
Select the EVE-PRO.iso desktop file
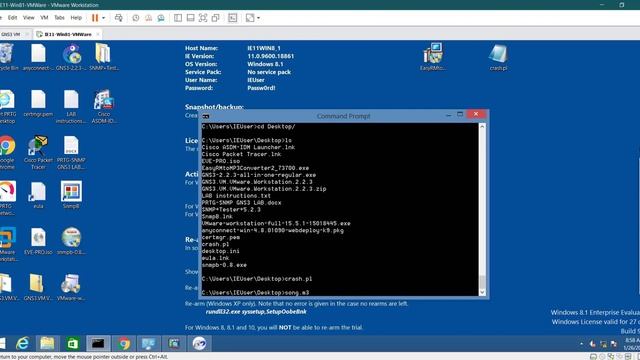[x=38, y=242]
